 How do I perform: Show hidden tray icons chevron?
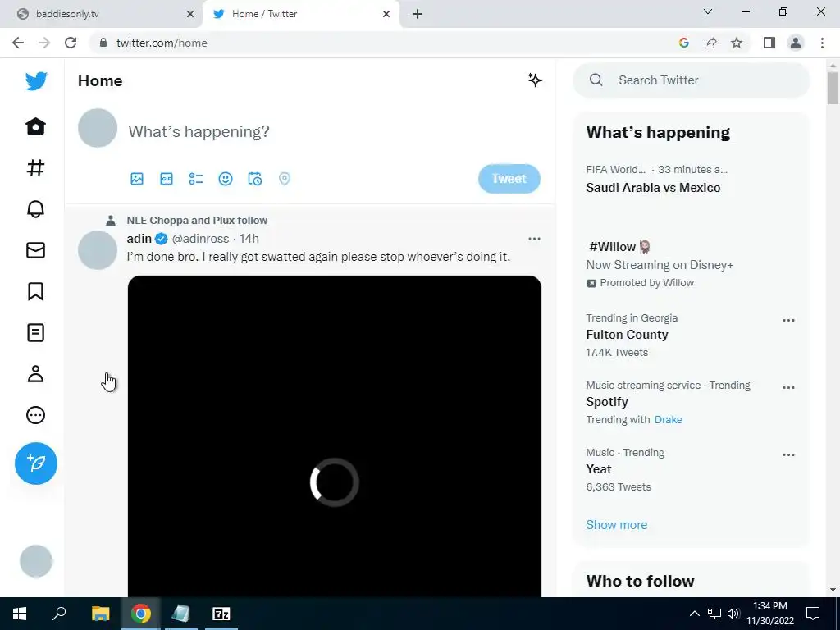(694, 614)
